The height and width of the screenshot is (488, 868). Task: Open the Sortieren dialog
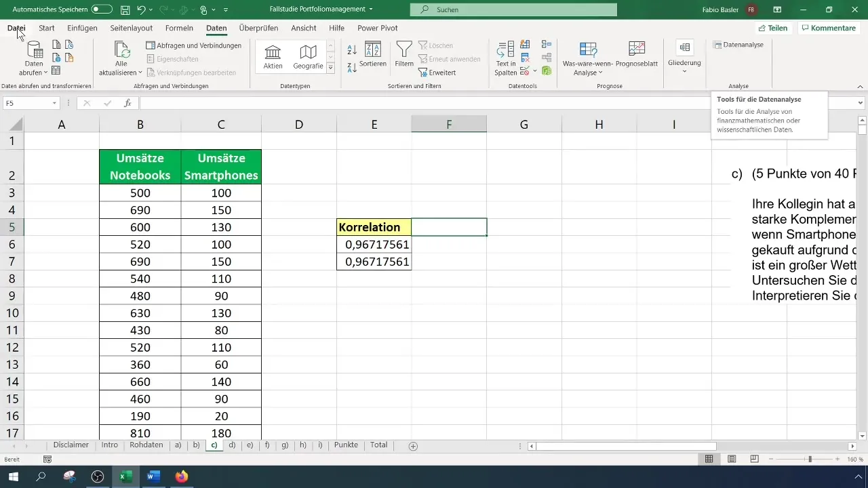373,55
